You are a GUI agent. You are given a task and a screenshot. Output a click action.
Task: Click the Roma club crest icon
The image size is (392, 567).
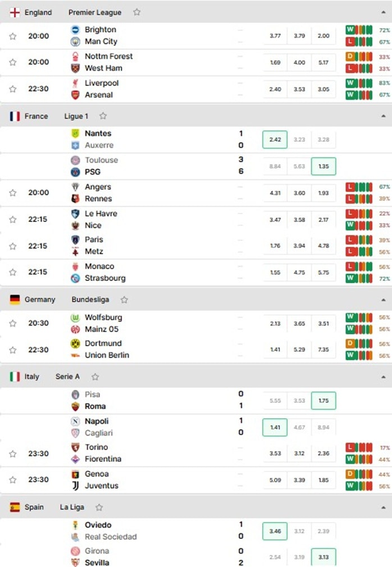(x=75, y=406)
